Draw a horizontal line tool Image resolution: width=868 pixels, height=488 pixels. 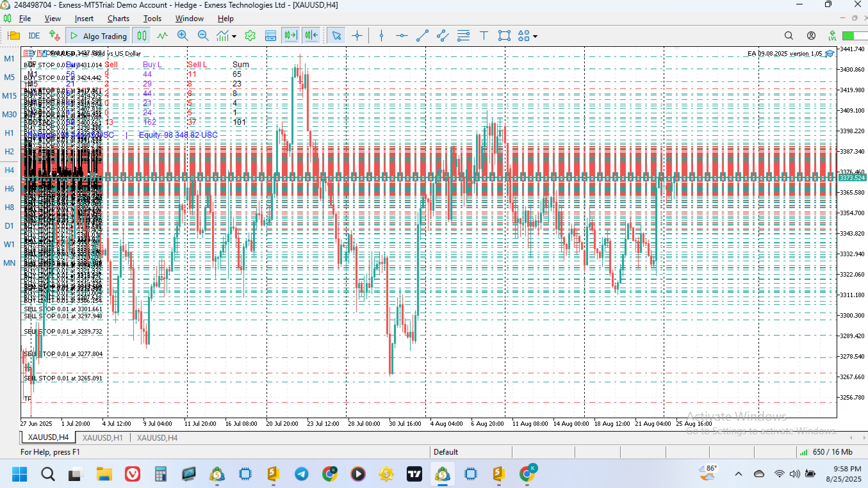pyautogui.click(x=402, y=36)
